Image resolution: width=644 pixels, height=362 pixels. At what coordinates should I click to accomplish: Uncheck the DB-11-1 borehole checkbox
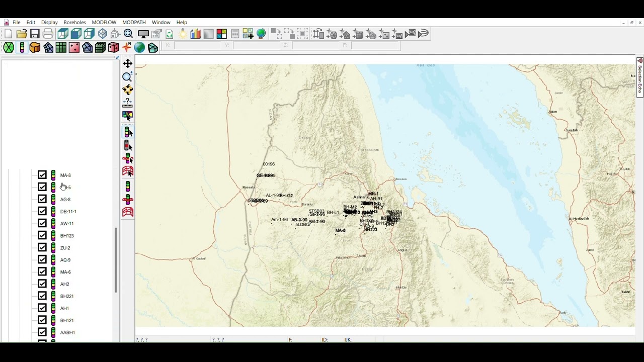[x=42, y=211]
